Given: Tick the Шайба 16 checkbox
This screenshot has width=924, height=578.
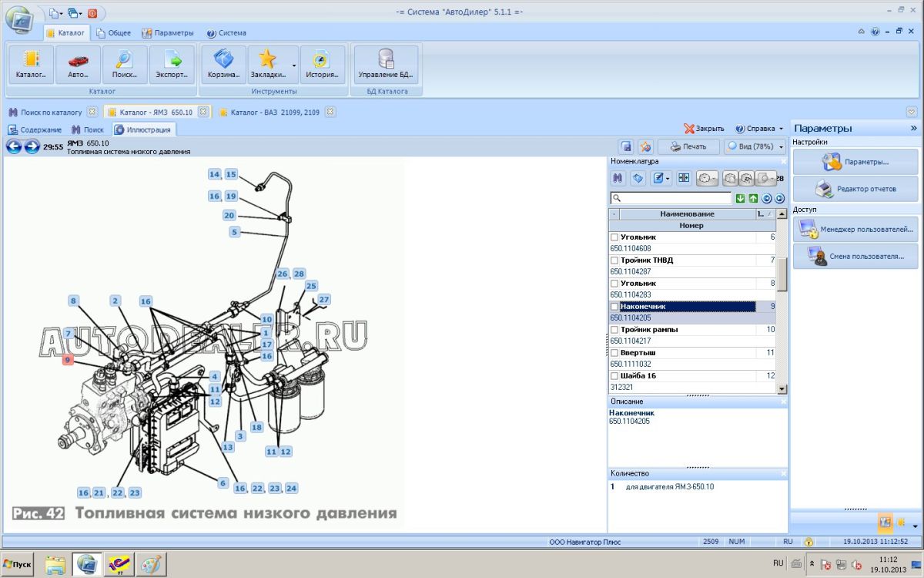Looking at the screenshot, I should [614, 376].
